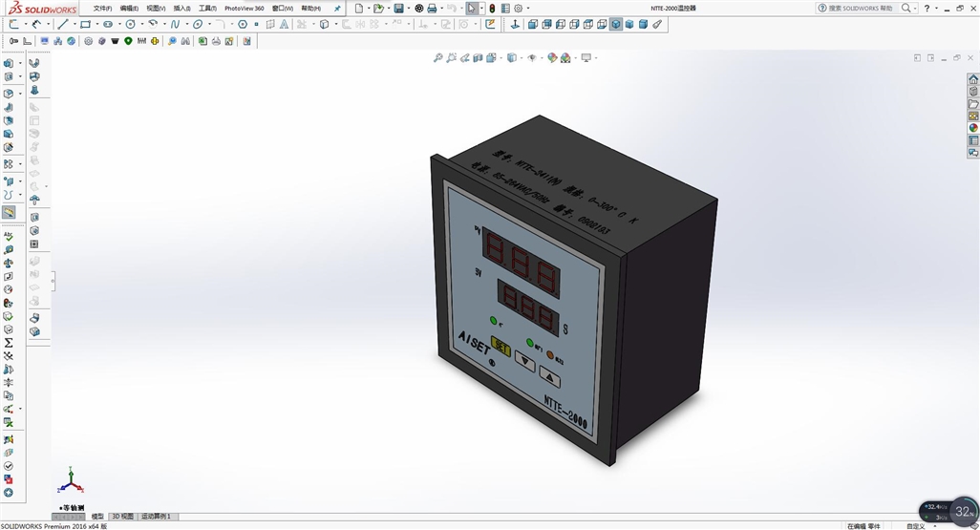The height and width of the screenshot is (530, 980).
Task: Open SOLIDWORKS Resources home icon in task pane
Action: pos(973,79)
